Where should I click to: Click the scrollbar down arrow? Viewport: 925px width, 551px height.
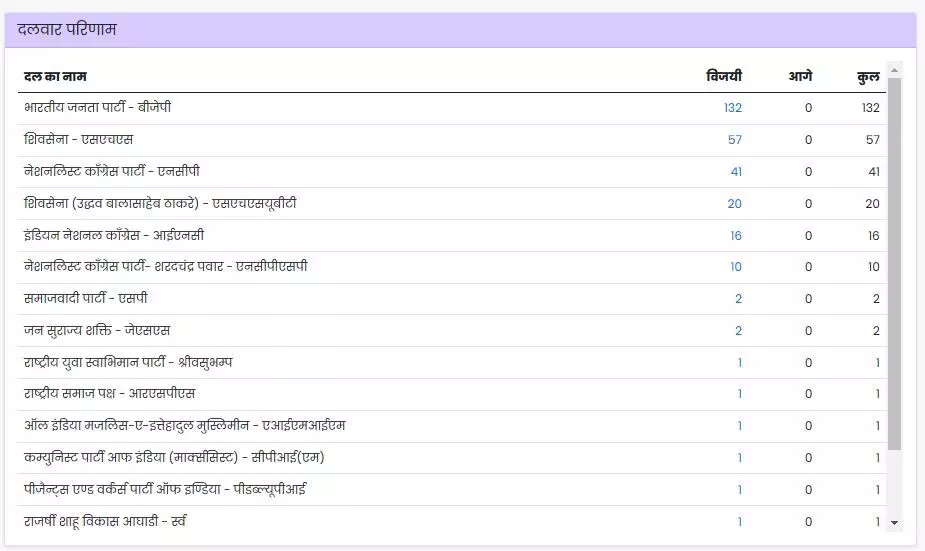tap(894, 523)
